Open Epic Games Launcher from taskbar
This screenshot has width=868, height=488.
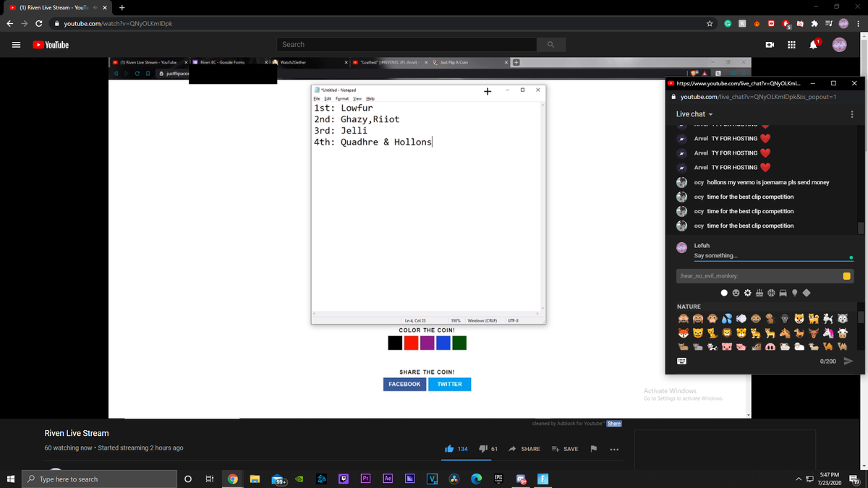(x=498, y=479)
